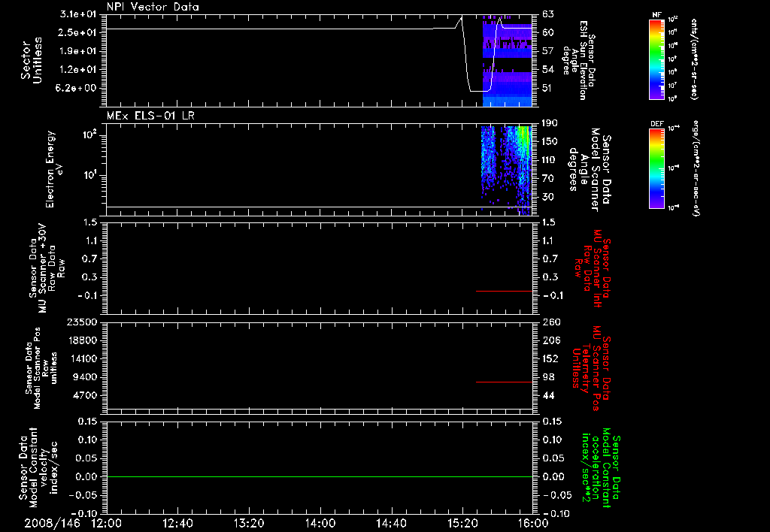This screenshot has width=770, height=532.
Task: Select the "MU Scanner +30V Raw Data" axis label
Action: point(47,268)
